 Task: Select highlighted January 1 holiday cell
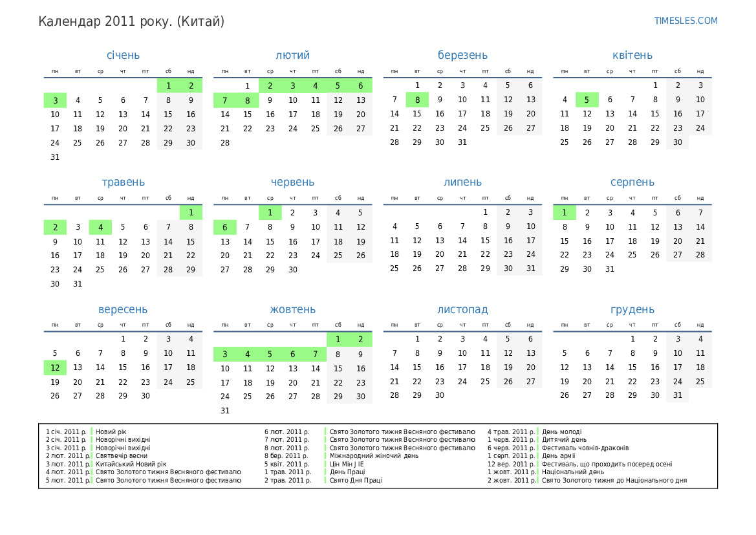(168, 86)
